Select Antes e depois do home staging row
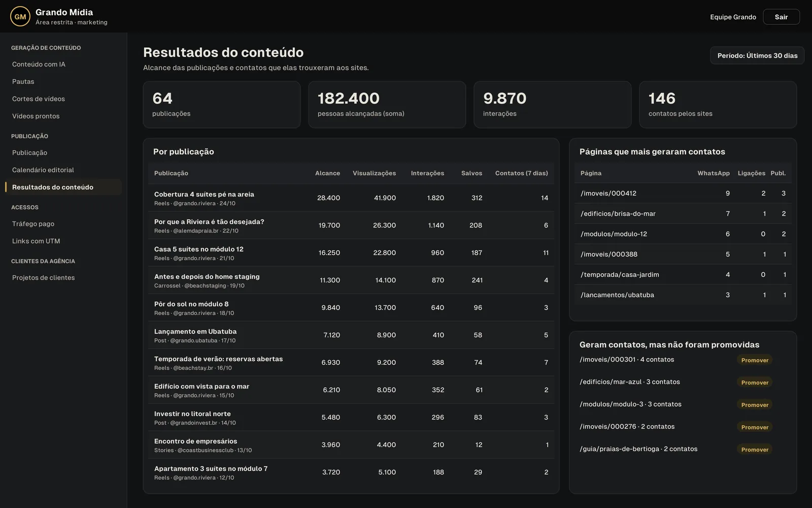 [351, 280]
